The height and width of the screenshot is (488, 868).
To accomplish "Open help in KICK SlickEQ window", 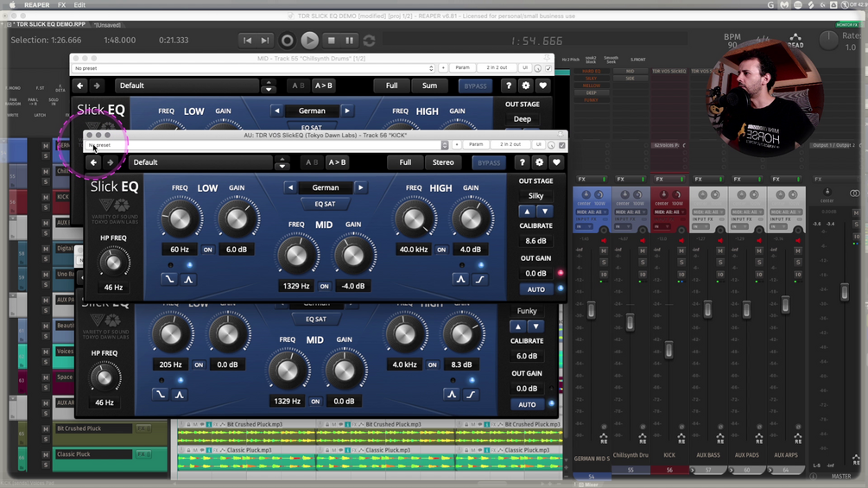I will [x=522, y=162].
